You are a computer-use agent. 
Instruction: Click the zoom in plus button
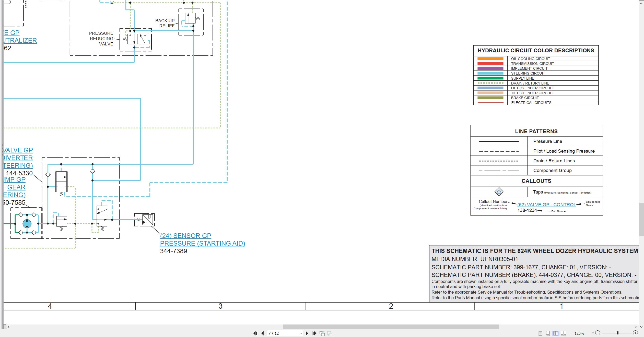click(636, 333)
